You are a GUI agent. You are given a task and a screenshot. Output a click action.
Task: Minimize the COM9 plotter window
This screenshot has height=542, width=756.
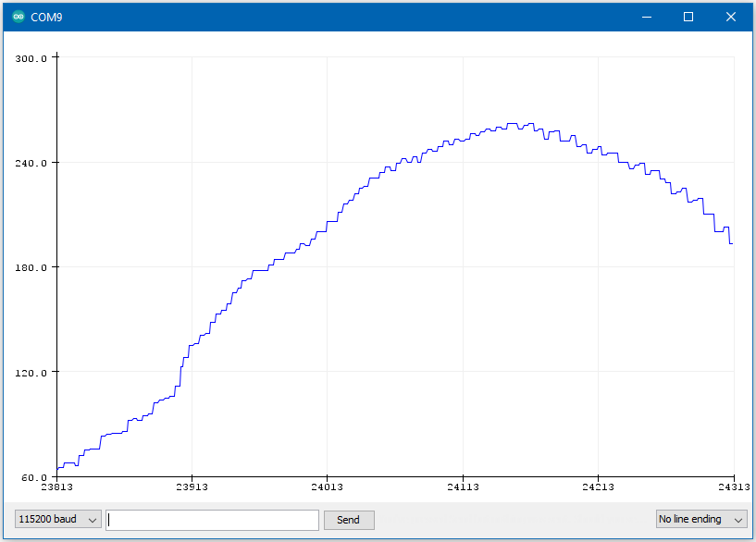coord(647,17)
